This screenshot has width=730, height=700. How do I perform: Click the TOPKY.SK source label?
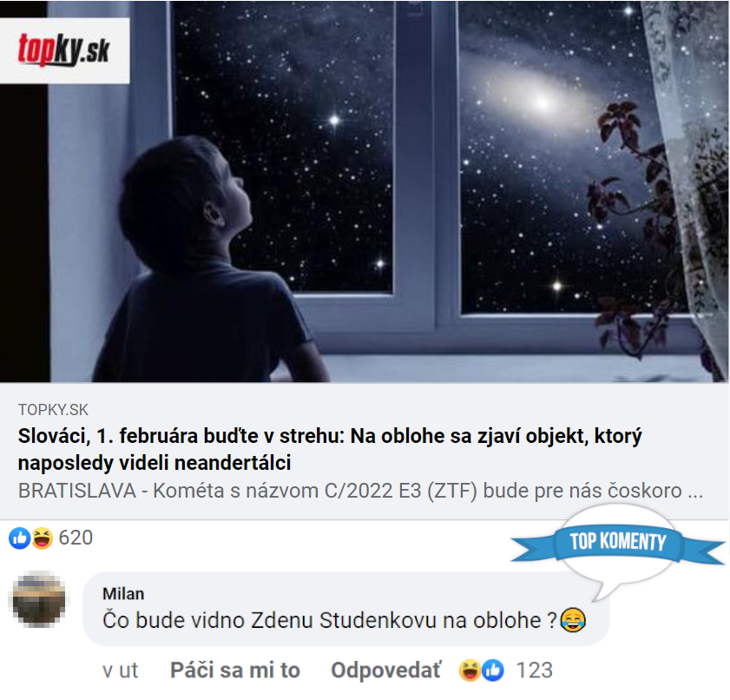(53, 410)
